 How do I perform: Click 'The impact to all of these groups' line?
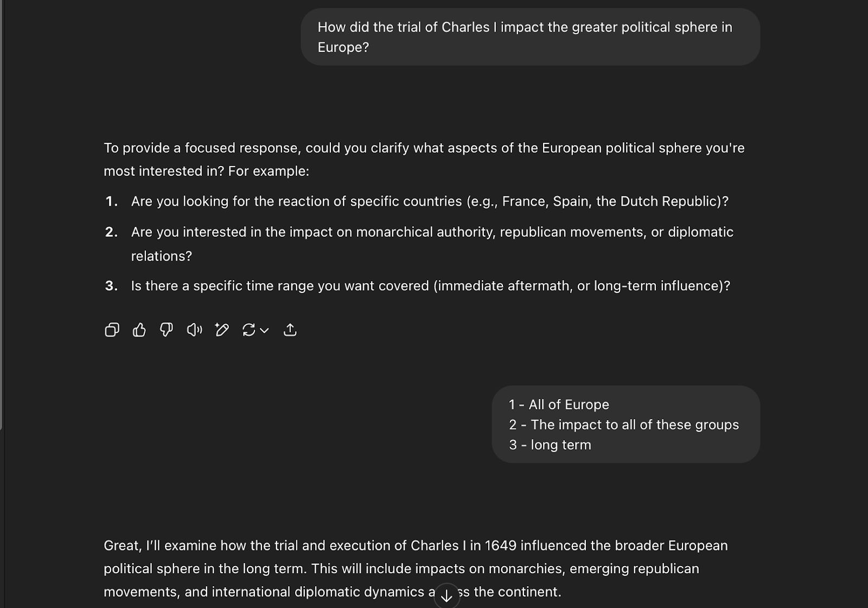pos(635,425)
